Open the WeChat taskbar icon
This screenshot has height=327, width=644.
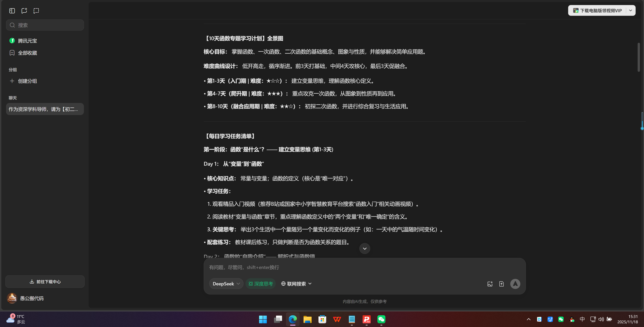click(381, 319)
